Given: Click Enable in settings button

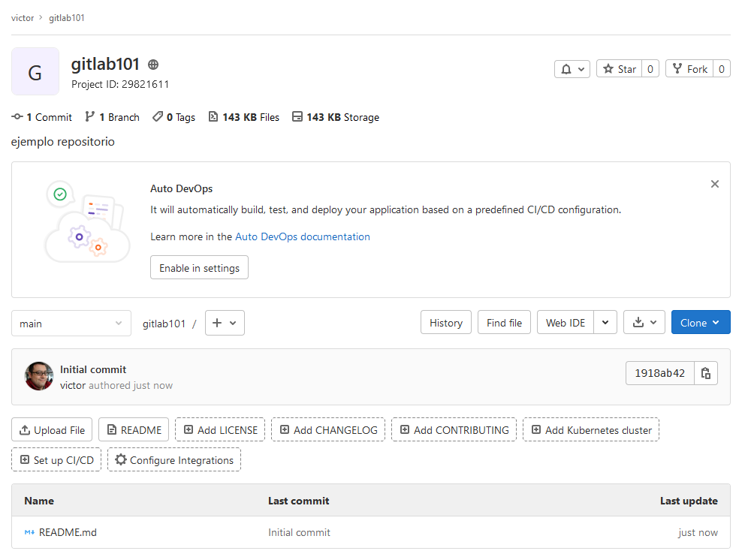Looking at the screenshot, I should click(200, 268).
